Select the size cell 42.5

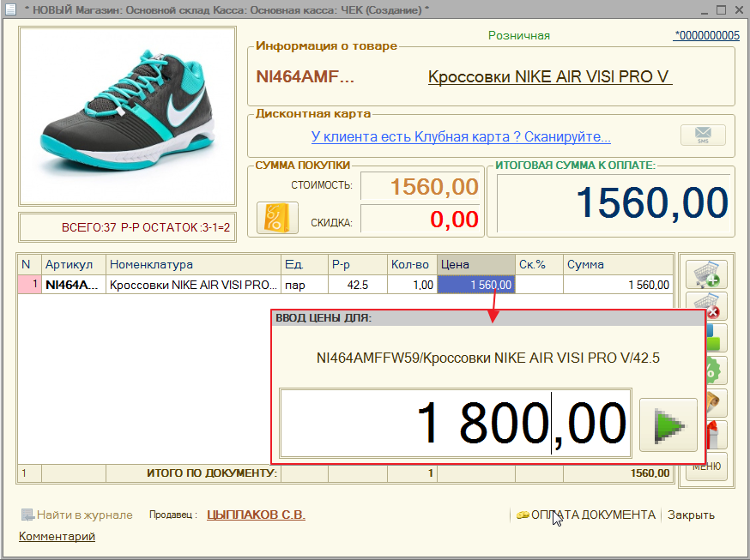(357, 285)
